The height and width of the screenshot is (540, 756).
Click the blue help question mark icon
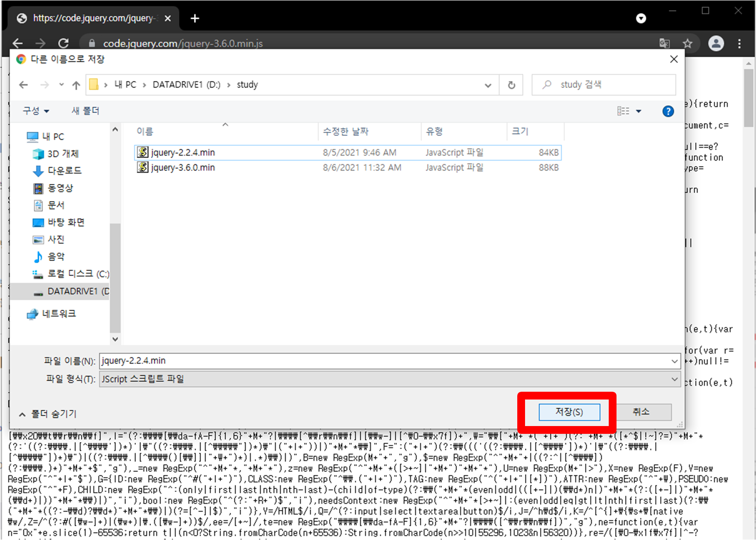668,111
